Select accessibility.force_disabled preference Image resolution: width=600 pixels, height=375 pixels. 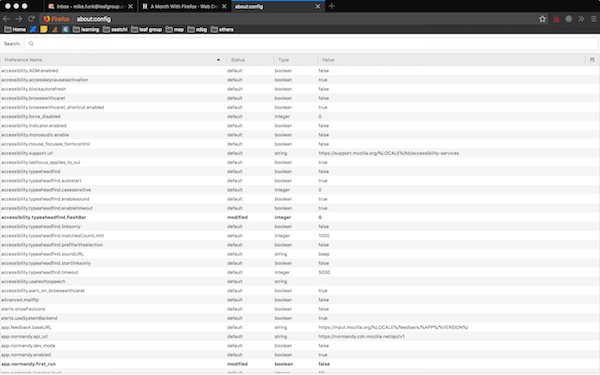(x=300, y=117)
